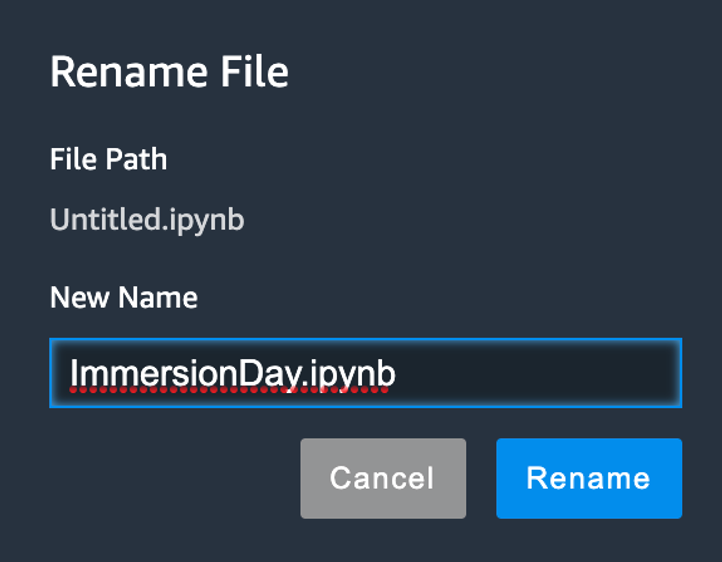722x562 pixels.
Task: Click the File Path label
Action: coord(108,159)
